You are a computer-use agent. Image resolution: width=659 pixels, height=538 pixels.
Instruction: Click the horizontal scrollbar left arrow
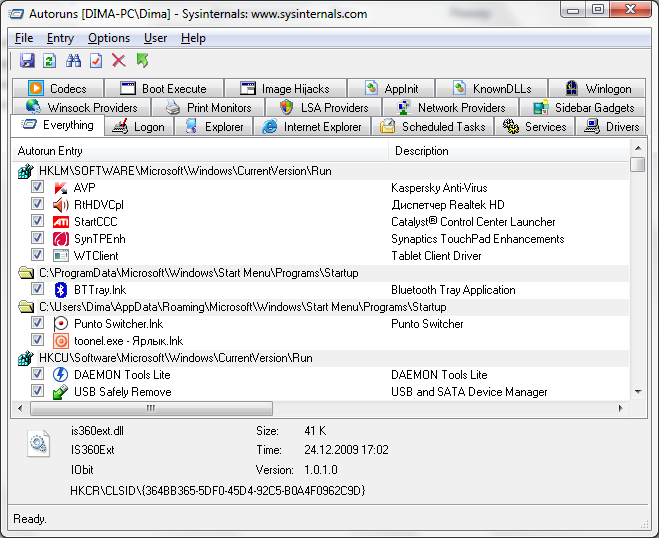click(20, 408)
